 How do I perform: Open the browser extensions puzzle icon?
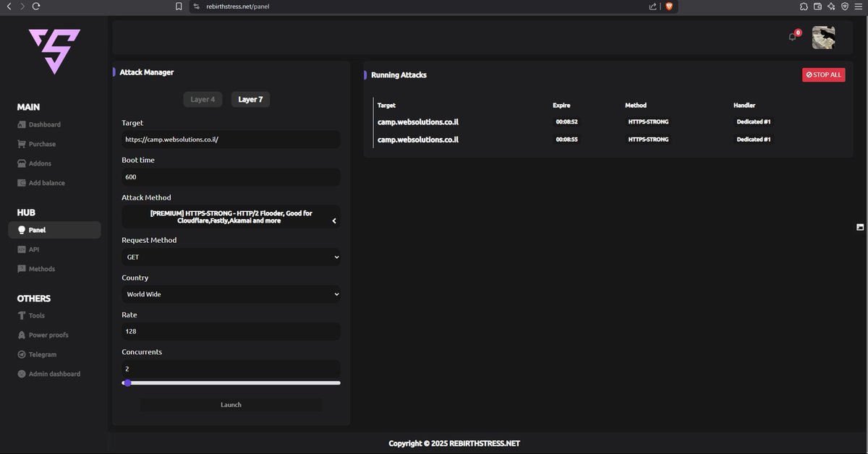click(804, 7)
